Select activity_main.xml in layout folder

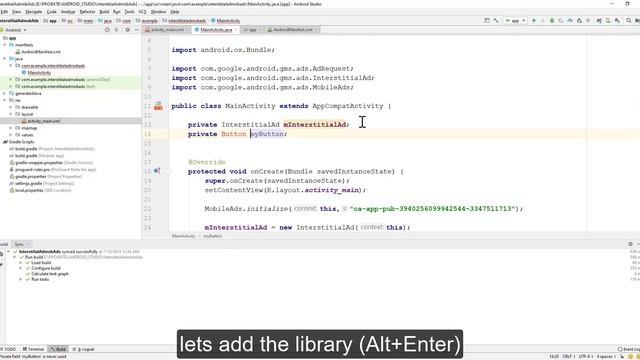pyautogui.click(x=44, y=121)
